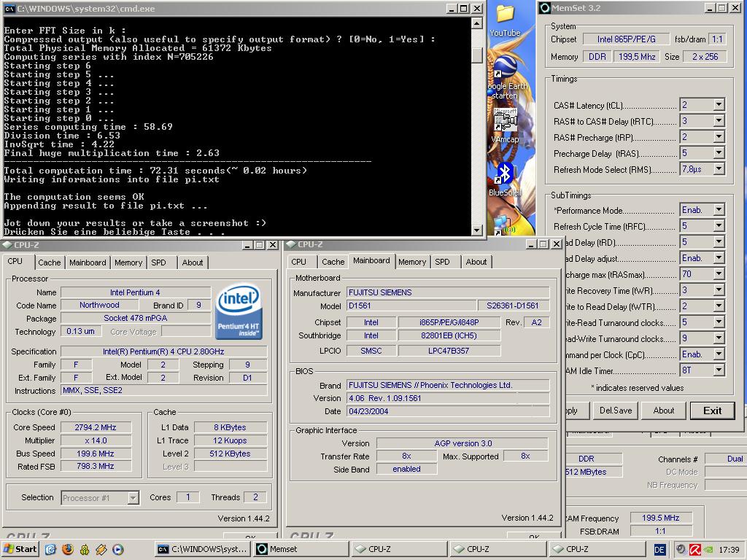Screen dimensions: 747x560
Task: Click the cmd window scroll down arrow
Action: pos(476,230)
